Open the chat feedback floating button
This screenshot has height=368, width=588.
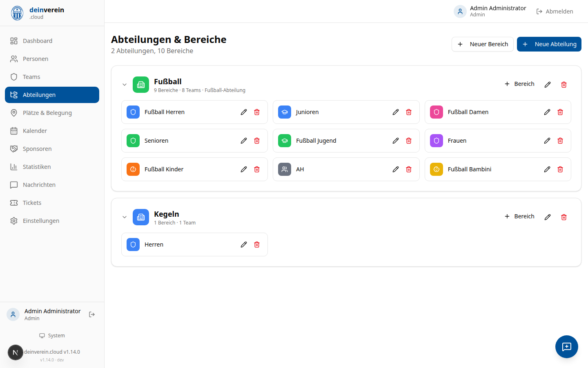pyautogui.click(x=566, y=347)
